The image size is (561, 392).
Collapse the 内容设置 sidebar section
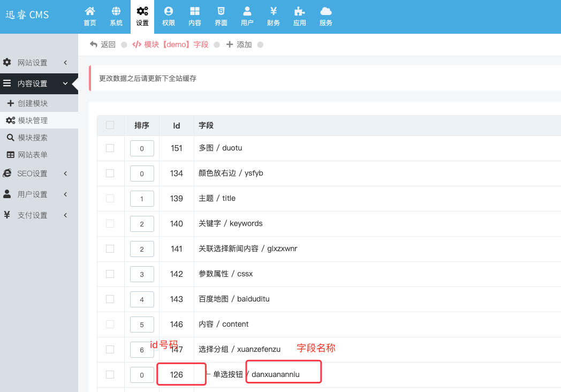pos(39,84)
